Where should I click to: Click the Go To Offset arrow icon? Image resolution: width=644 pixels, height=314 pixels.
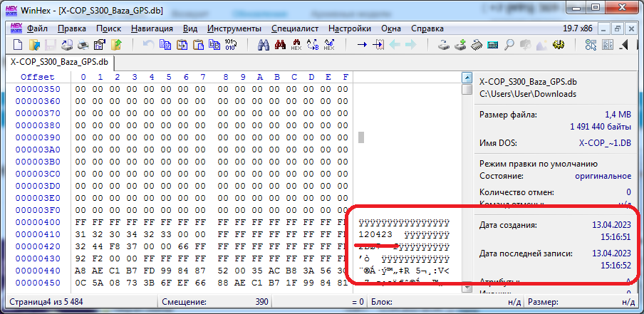point(362,45)
